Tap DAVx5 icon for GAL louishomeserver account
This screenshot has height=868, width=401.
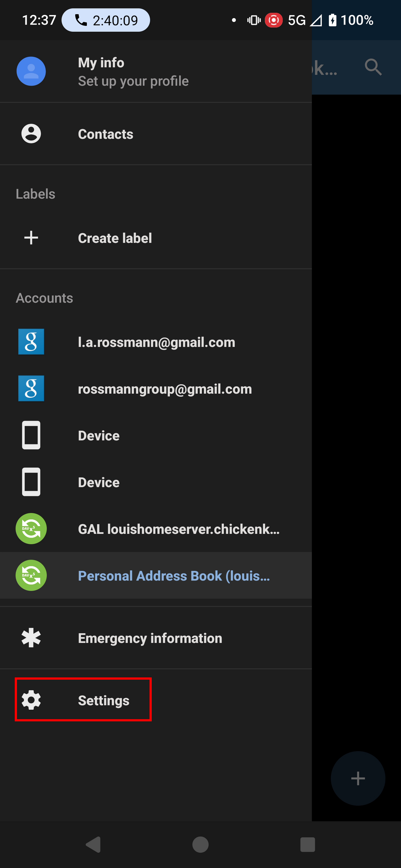[x=31, y=529]
